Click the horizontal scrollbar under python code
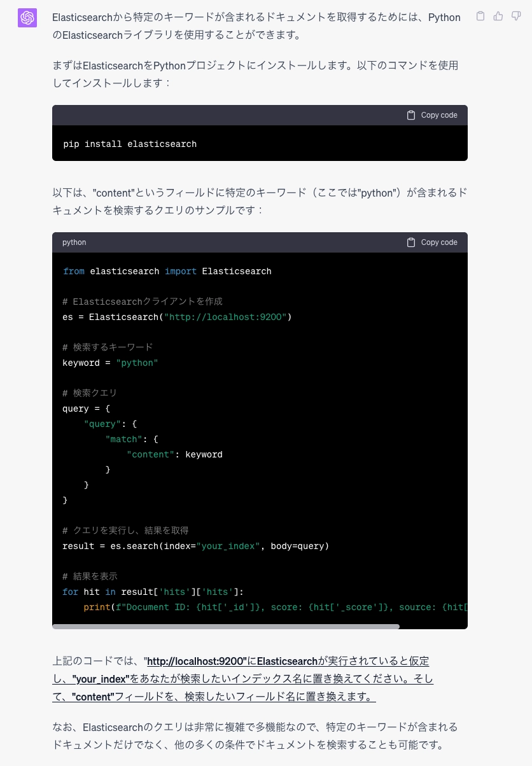Screen dimensions: 532x766 226,627
